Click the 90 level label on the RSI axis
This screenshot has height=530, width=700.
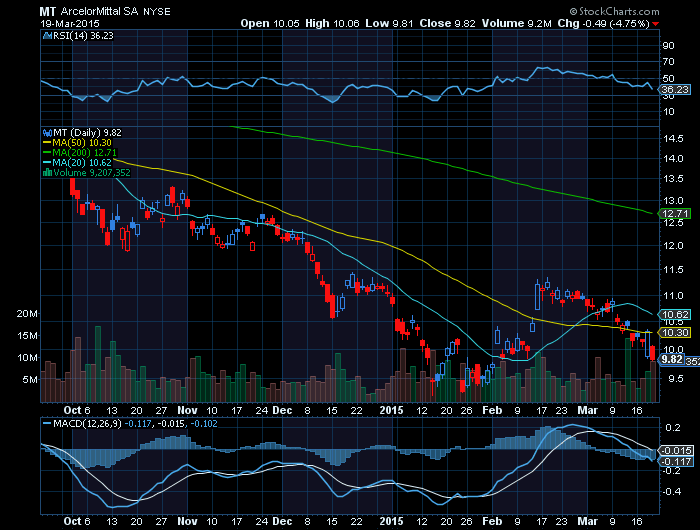pyautogui.click(x=668, y=46)
